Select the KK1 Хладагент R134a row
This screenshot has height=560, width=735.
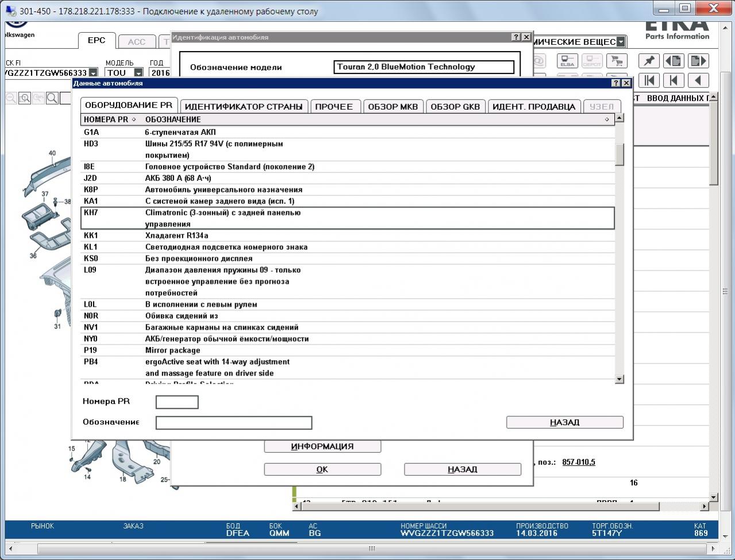coord(348,235)
